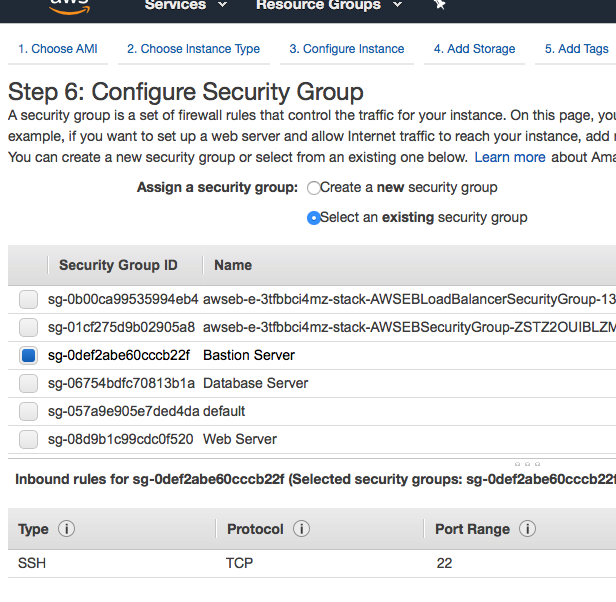The height and width of the screenshot is (602, 616).
Task: Click info icon next to Protocol column
Action: pos(301,529)
